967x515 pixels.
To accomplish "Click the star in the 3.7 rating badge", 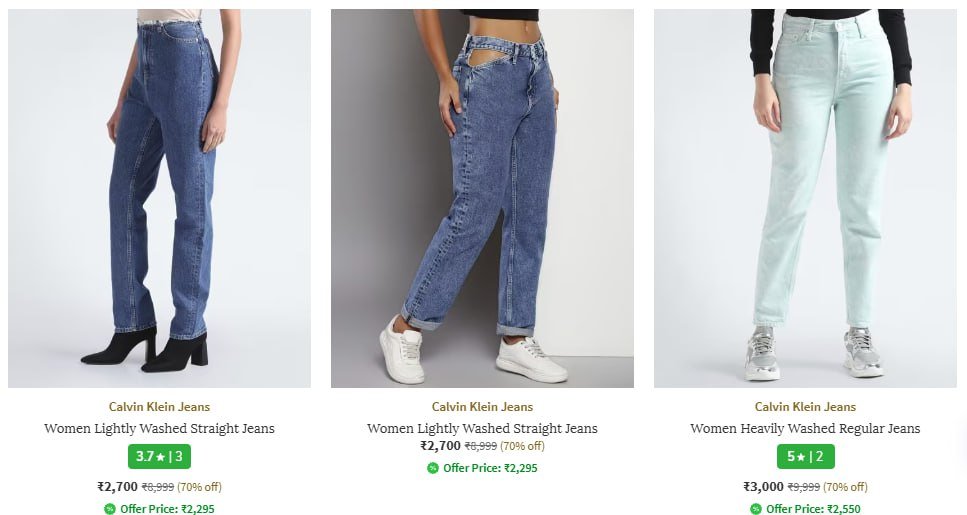I will (161, 457).
